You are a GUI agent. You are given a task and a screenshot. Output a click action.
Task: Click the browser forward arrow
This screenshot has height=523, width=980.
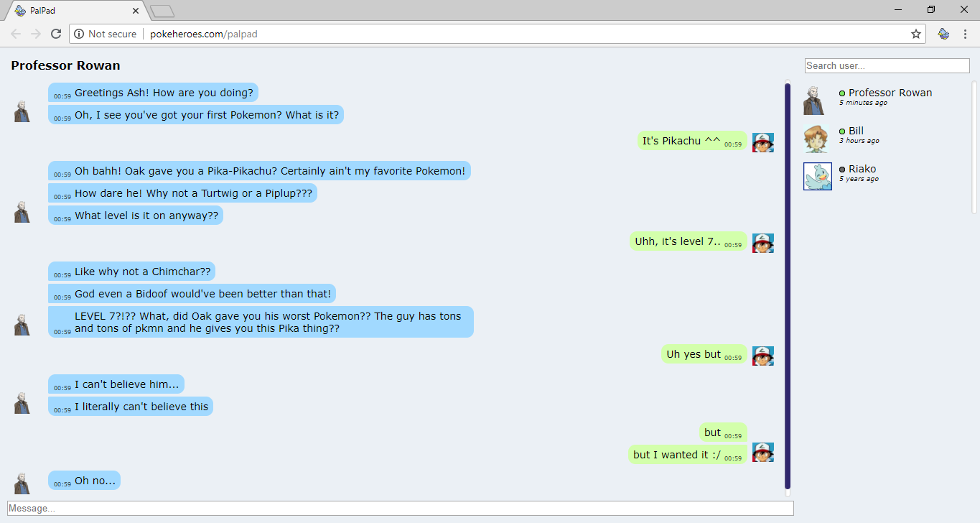pyautogui.click(x=36, y=34)
